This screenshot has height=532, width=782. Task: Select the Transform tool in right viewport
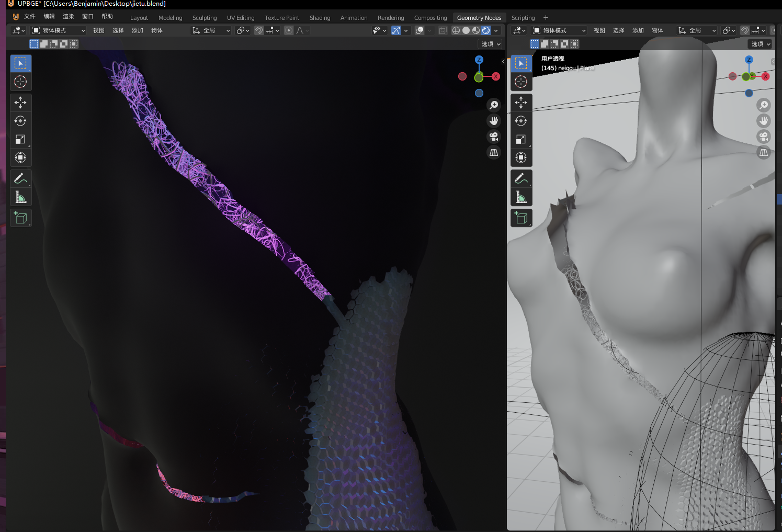click(521, 157)
